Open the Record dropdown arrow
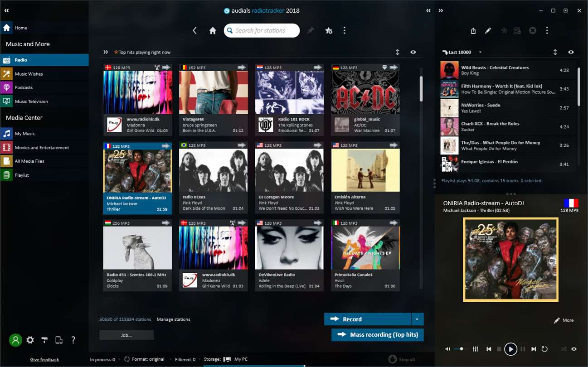Screen dimensions: 588x367 click(418, 319)
